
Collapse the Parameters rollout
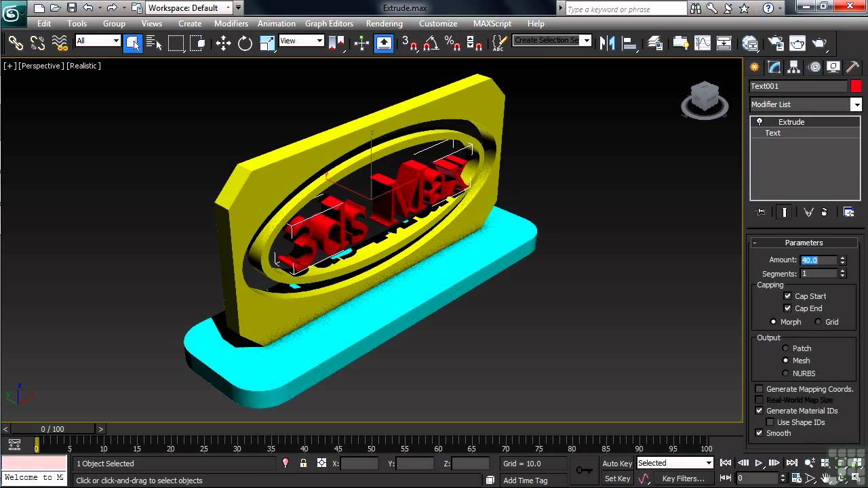point(804,243)
